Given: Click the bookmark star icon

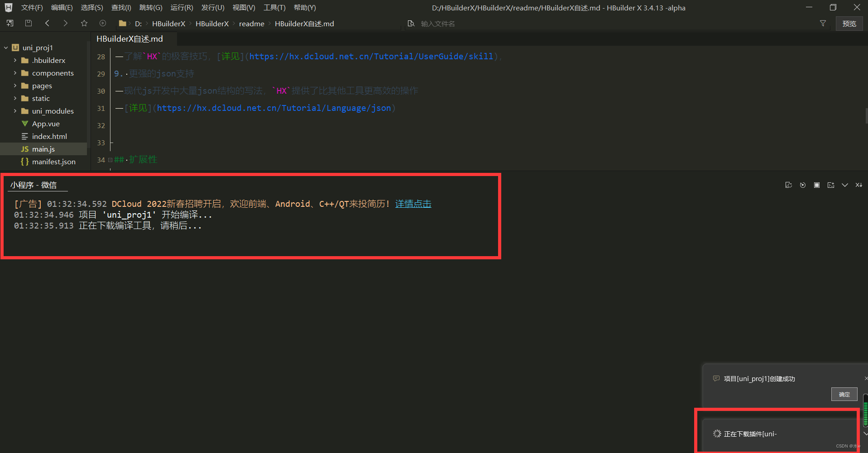Looking at the screenshot, I should [84, 23].
